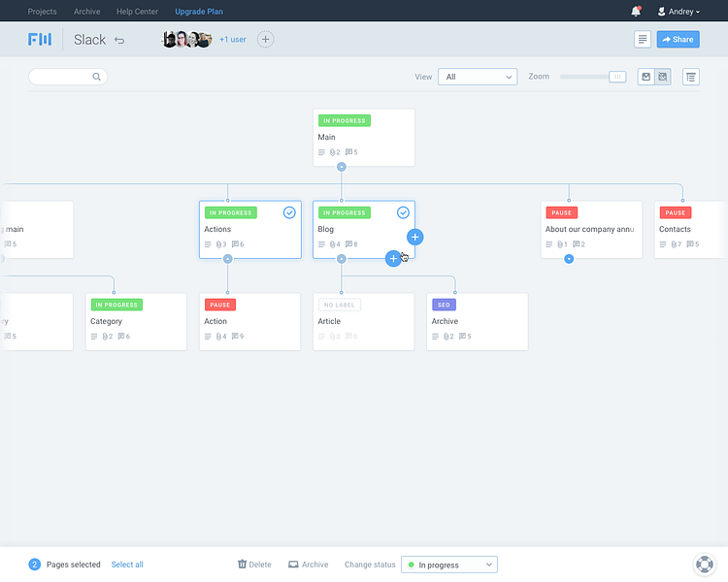The image size is (728, 582).
Task: Click the team avatars group
Action: 186,40
